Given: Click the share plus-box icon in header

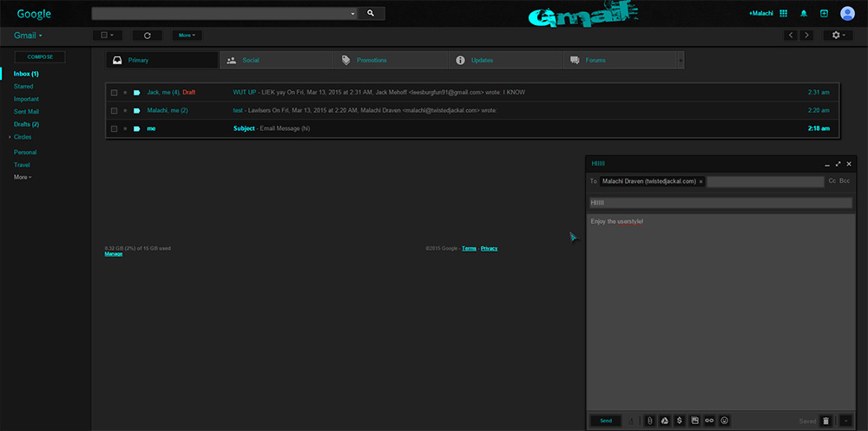Looking at the screenshot, I should (824, 13).
